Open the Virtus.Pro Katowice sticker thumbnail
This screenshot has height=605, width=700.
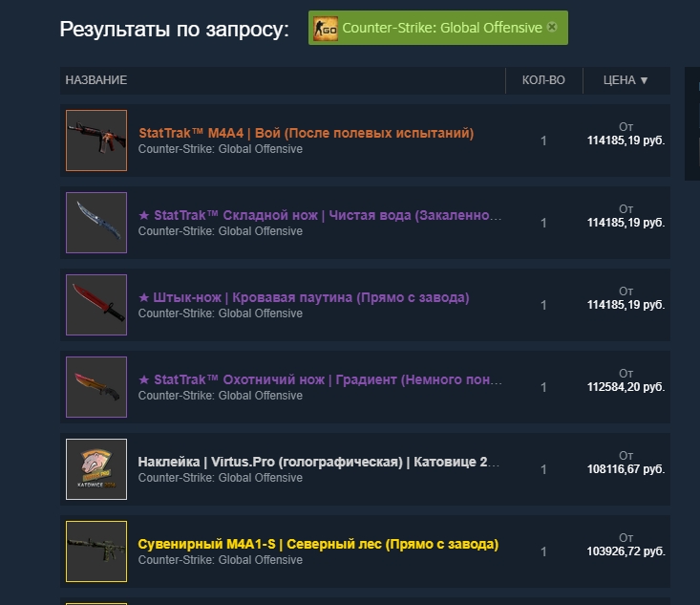[96, 469]
